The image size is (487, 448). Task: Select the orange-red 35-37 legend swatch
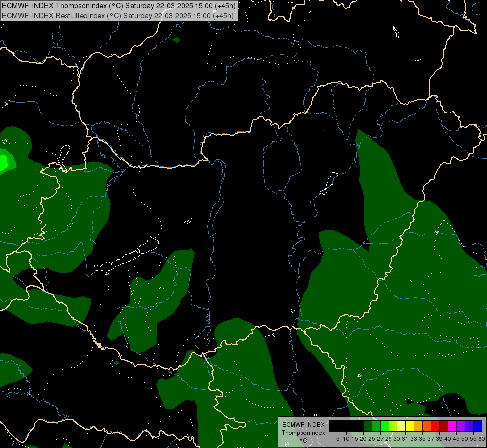pyautogui.click(x=427, y=426)
